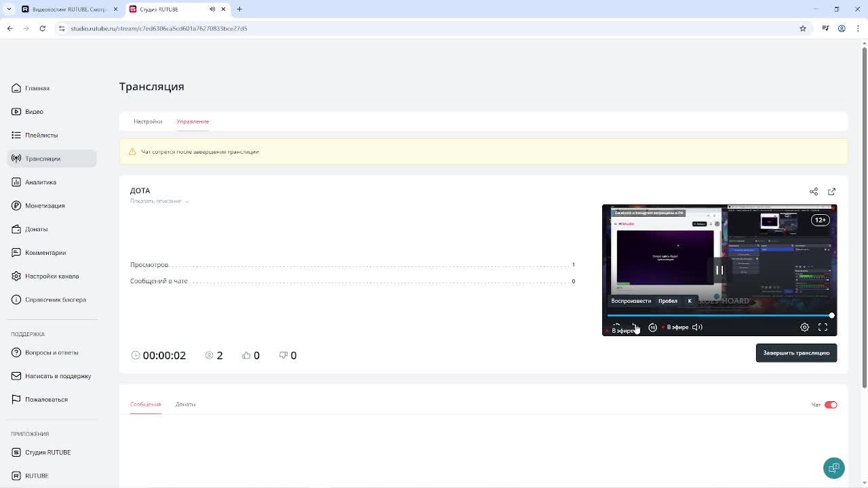Mute the audio icon on browser tab
The width and height of the screenshot is (868, 488).
pyautogui.click(x=212, y=9)
